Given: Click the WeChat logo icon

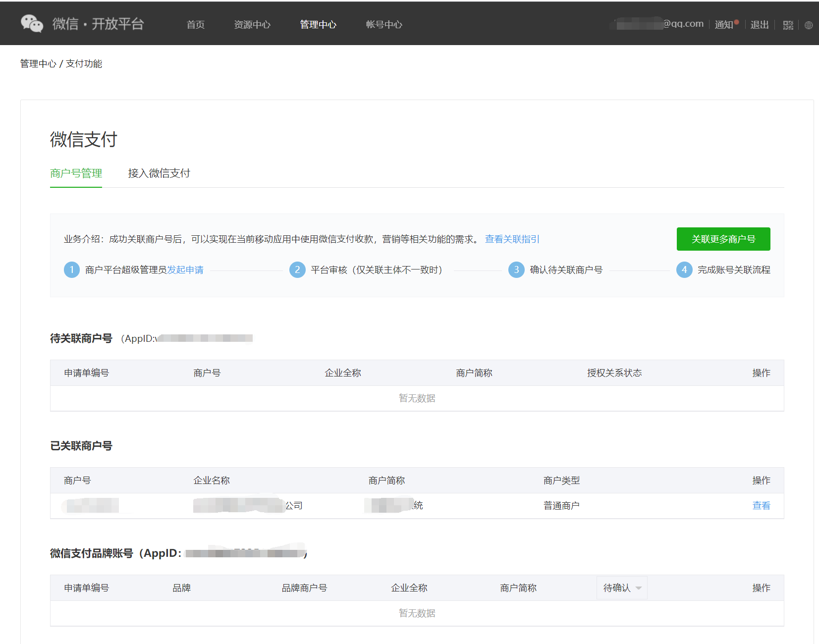Looking at the screenshot, I should click(x=32, y=23).
